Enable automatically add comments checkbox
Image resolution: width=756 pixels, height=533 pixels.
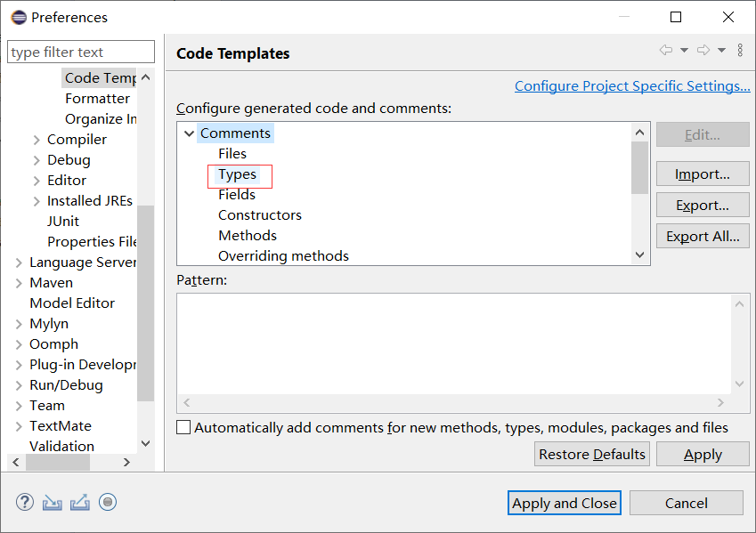coord(183,428)
